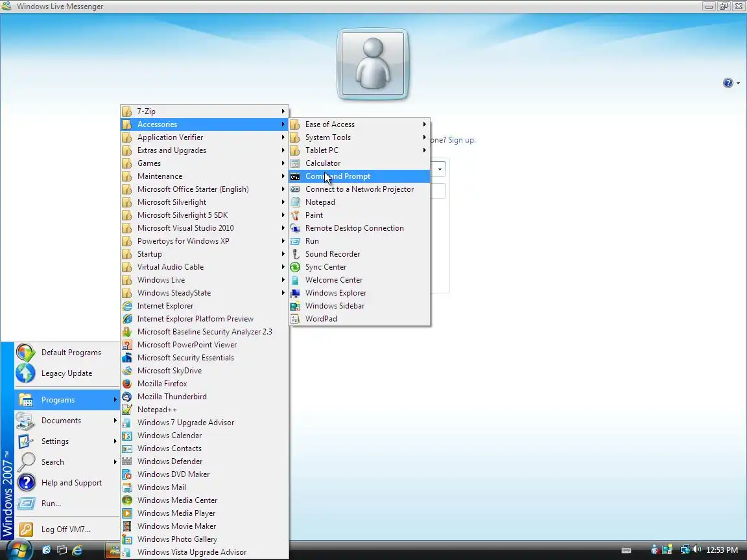This screenshot has height=560, width=747.
Task: Expand the Ease of Access folder
Action: click(x=359, y=124)
